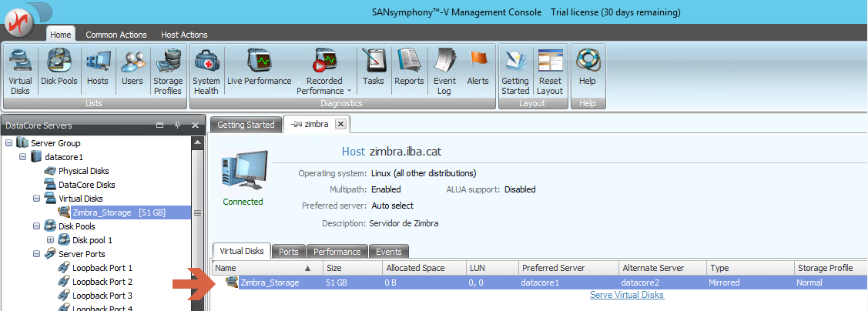The width and height of the screenshot is (868, 311).
Task: Click Reset Layout
Action: [550, 71]
